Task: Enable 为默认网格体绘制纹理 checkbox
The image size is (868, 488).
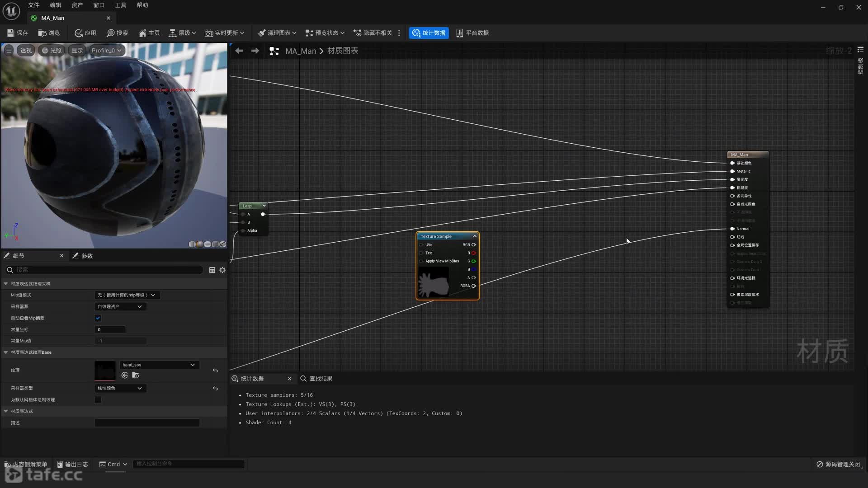Action: [x=98, y=399]
